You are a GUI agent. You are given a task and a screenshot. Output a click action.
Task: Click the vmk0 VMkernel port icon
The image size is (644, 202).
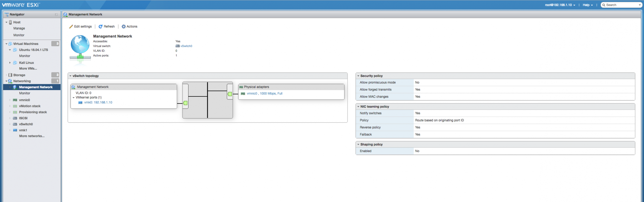point(80,103)
